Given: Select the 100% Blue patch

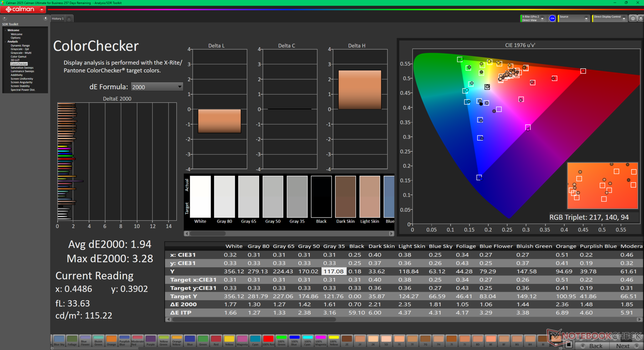Looking at the screenshot, I should tap(294, 341).
